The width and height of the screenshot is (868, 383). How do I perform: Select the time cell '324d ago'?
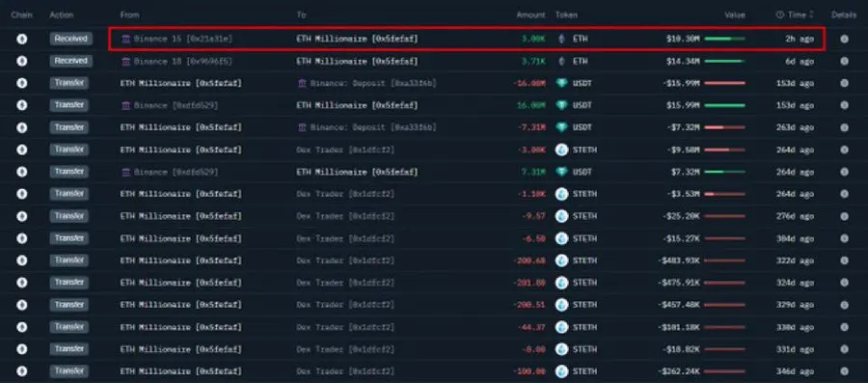click(795, 283)
